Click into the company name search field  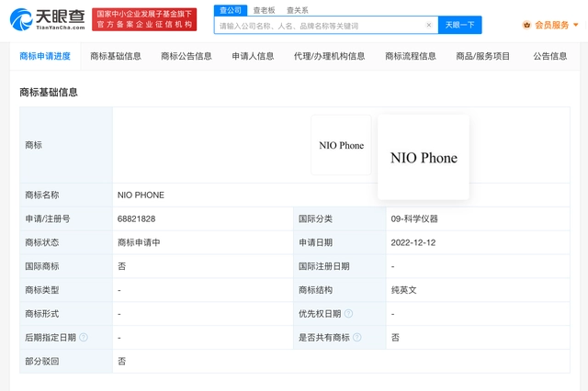coord(320,26)
